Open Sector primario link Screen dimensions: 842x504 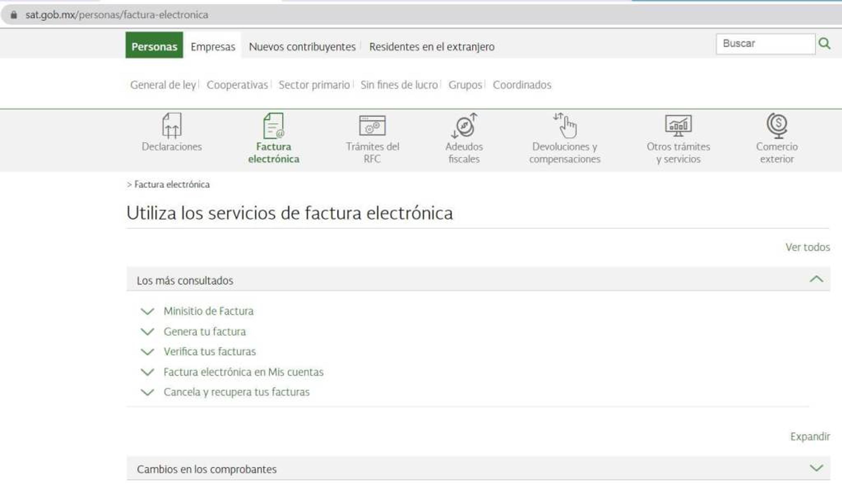pos(314,85)
